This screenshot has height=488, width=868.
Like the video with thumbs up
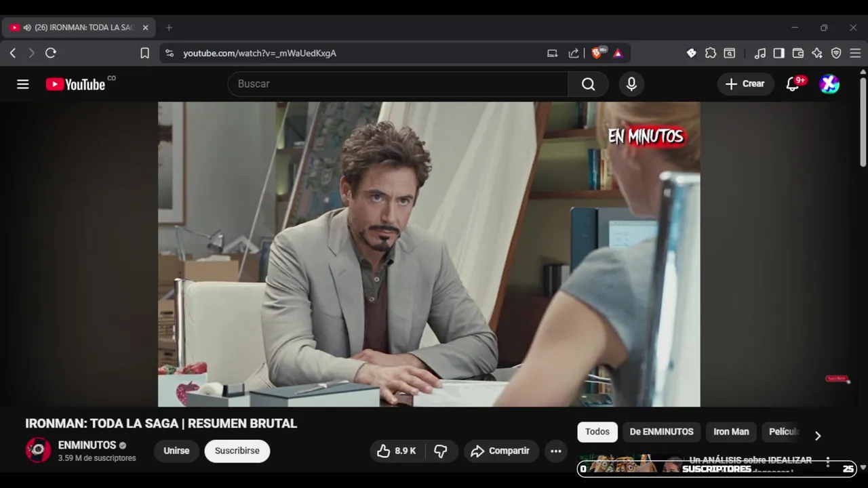tap(397, 451)
